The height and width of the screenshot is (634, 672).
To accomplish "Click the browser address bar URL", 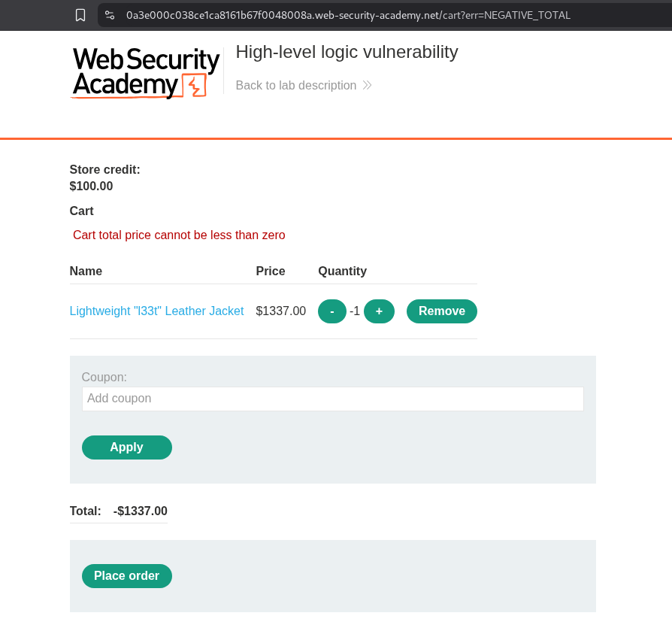I will point(347,15).
